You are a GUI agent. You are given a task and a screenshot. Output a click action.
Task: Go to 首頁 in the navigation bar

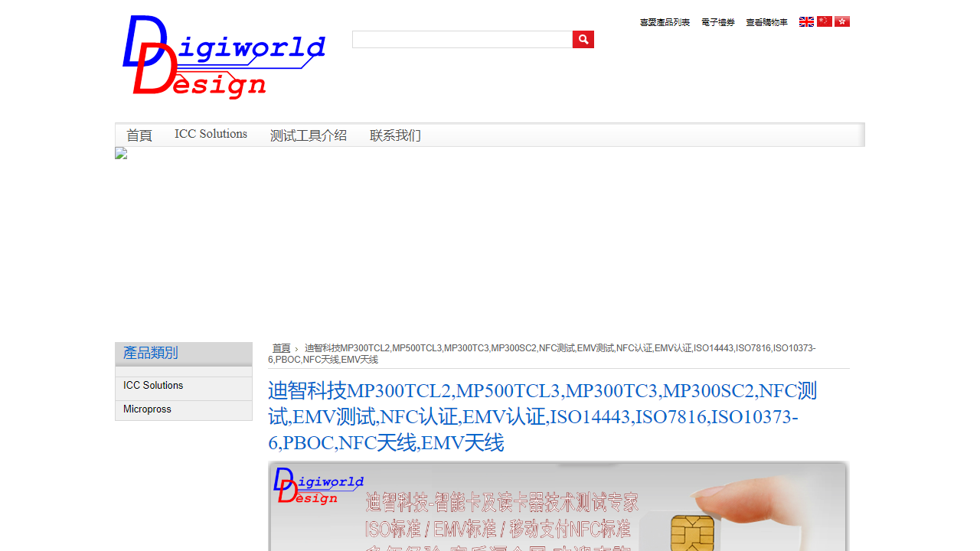point(139,135)
